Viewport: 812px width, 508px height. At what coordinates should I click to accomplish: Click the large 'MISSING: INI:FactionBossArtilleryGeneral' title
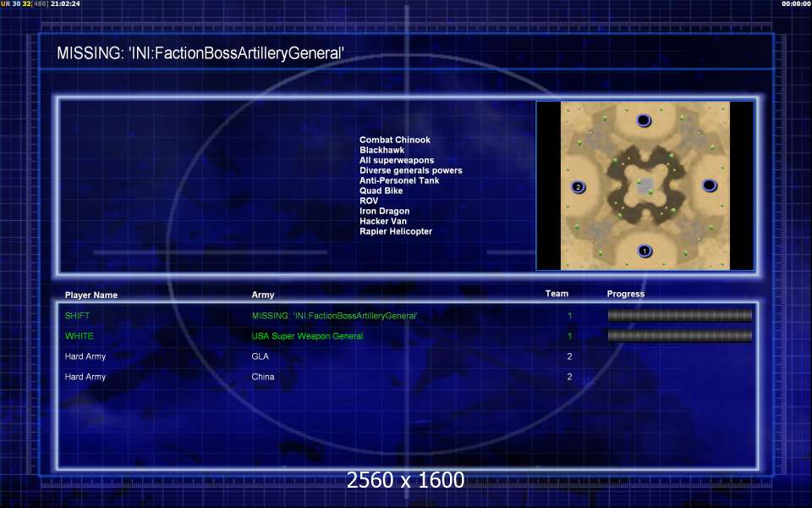pos(200,52)
